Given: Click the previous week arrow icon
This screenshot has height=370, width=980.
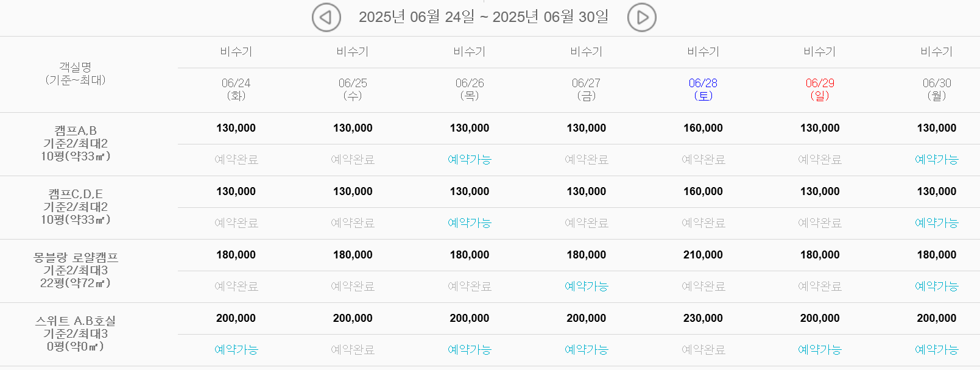Looking at the screenshot, I should pos(326,17).
